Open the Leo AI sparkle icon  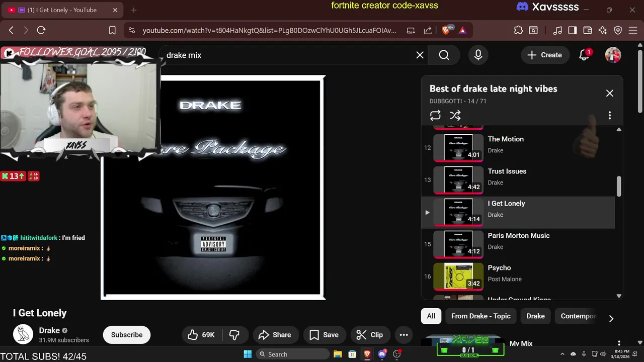pos(603,30)
